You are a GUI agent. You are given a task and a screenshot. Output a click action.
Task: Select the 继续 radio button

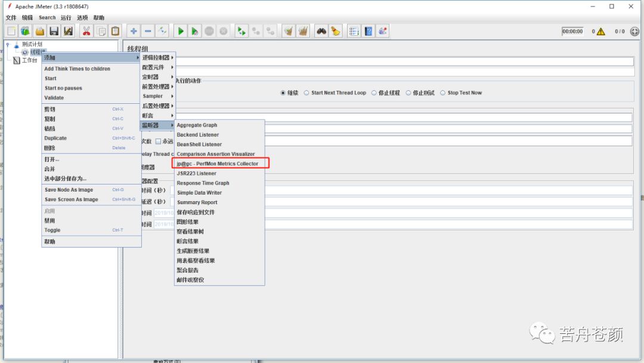[283, 93]
